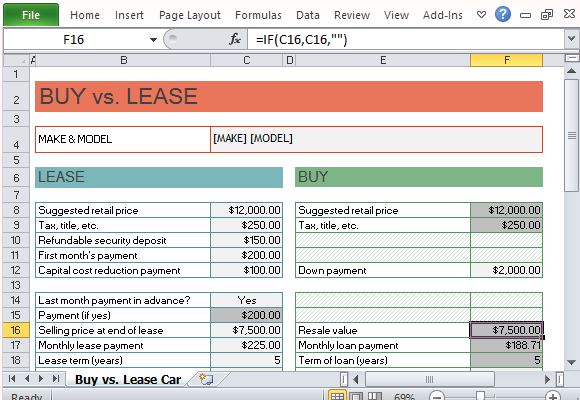The width and height of the screenshot is (580, 400).
Task: Select the Term of loan (years) label
Action: [383, 360]
